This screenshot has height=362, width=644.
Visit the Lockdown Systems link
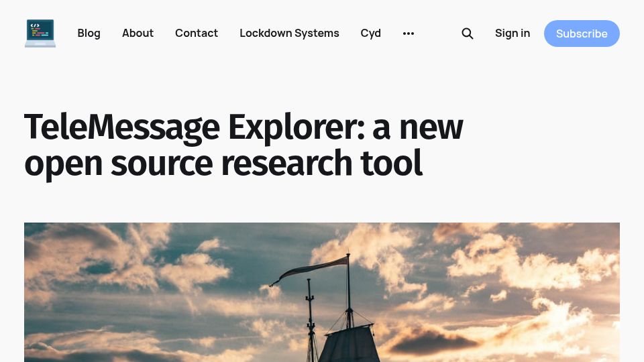coord(289,34)
